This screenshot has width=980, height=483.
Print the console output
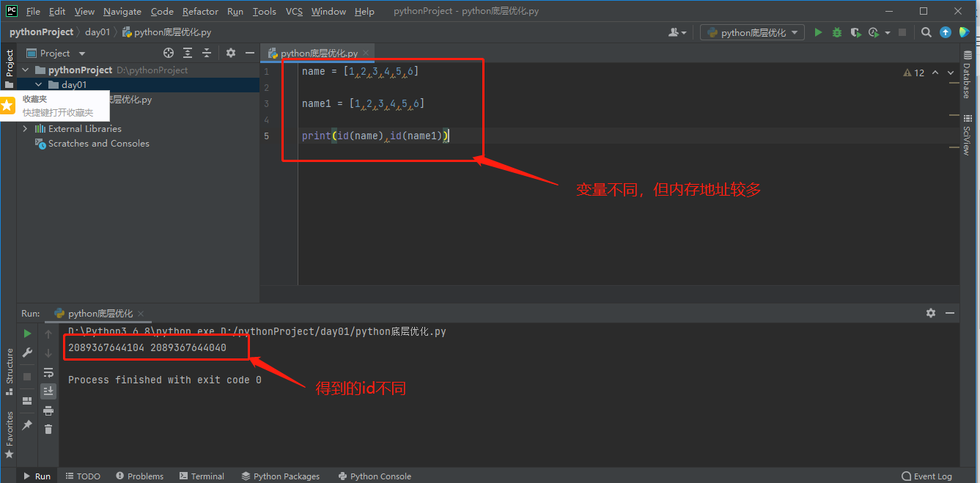(48, 410)
